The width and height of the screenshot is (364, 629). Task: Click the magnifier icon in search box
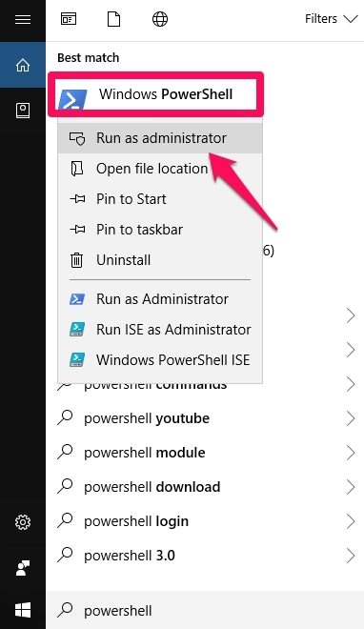pos(65,610)
